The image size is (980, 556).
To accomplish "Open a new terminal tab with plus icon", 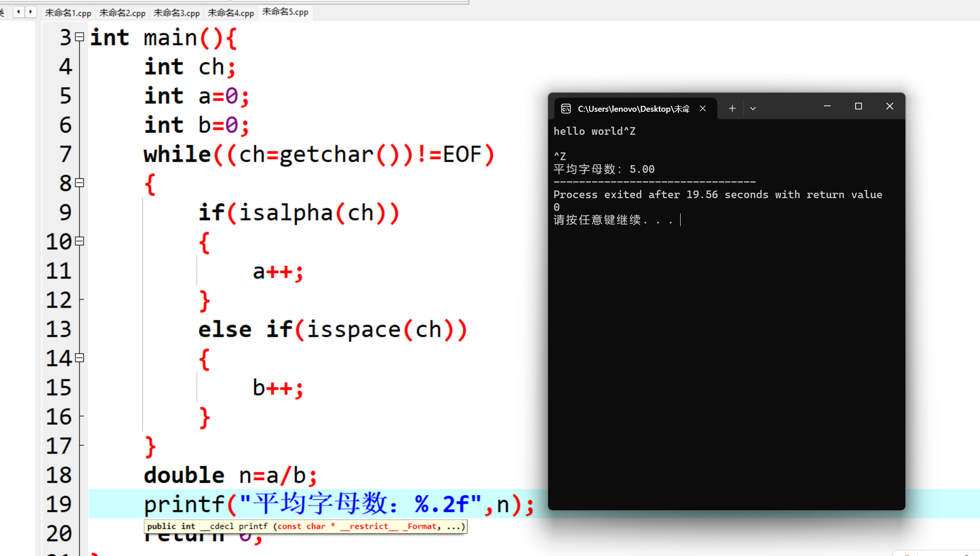I will [732, 109].
